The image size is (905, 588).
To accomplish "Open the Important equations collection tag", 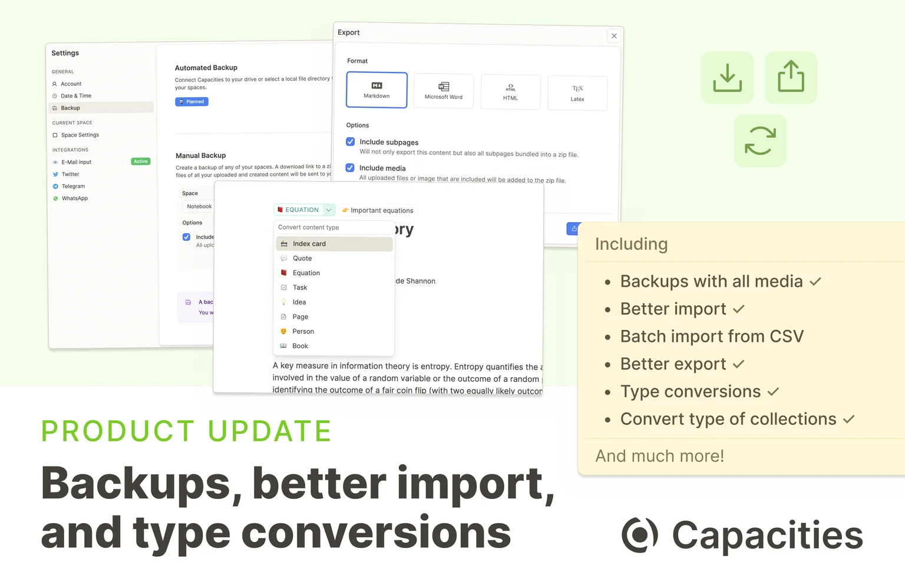I will [378, 210].
